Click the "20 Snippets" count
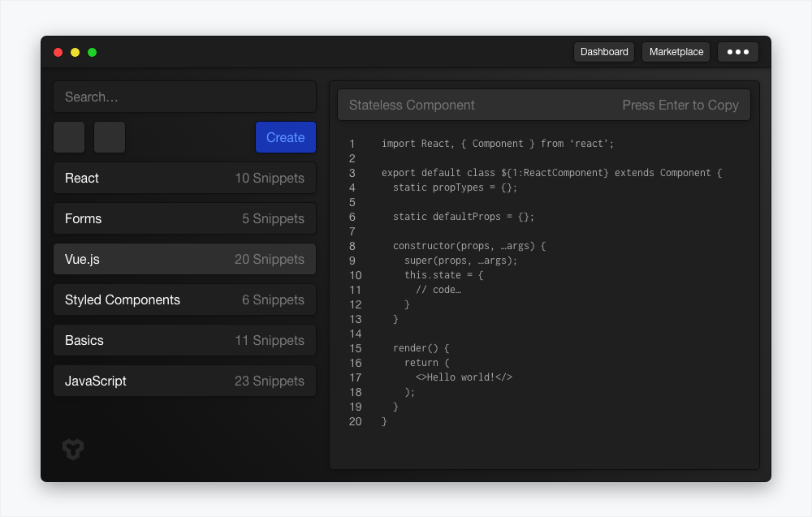 pos(270,259)
